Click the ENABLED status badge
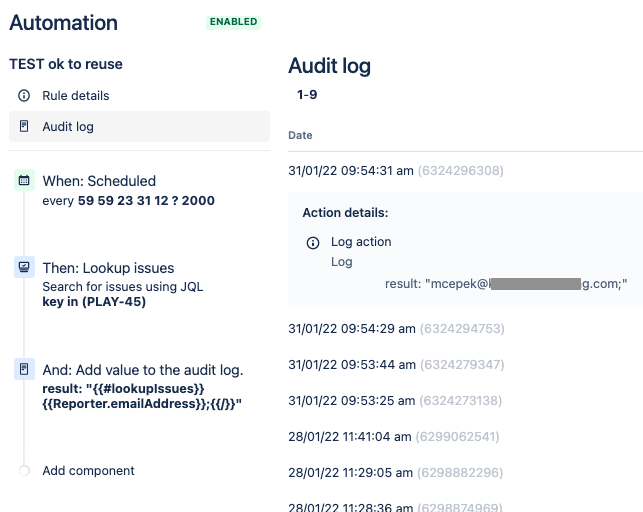This screenshot has height=512, width=643. click(233, 22)
